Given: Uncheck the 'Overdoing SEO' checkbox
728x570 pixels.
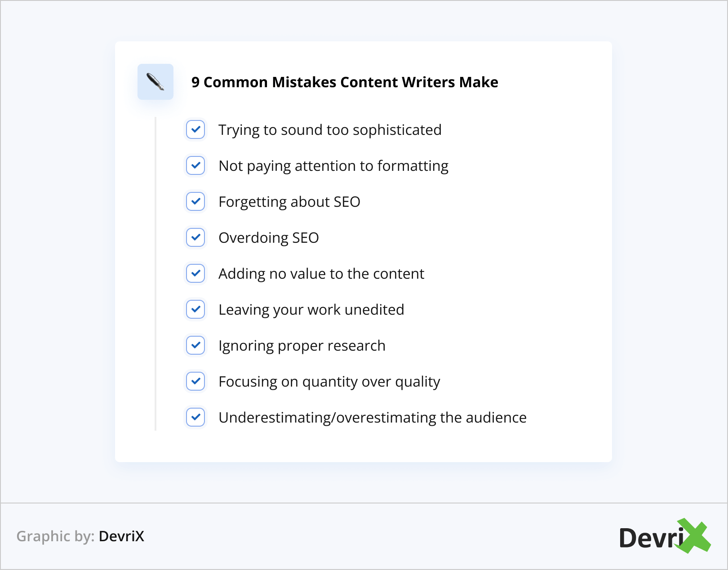Looking at the screenshot, I should (195, 237).
